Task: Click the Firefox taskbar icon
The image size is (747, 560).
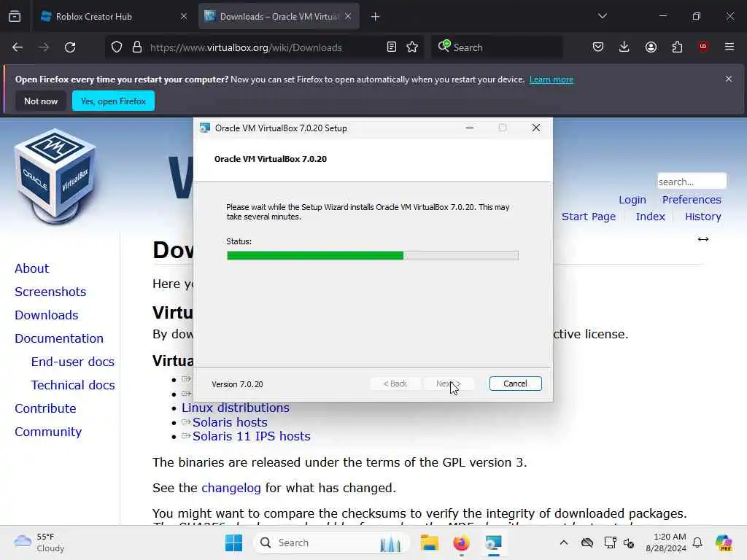Action: point(461,542)
